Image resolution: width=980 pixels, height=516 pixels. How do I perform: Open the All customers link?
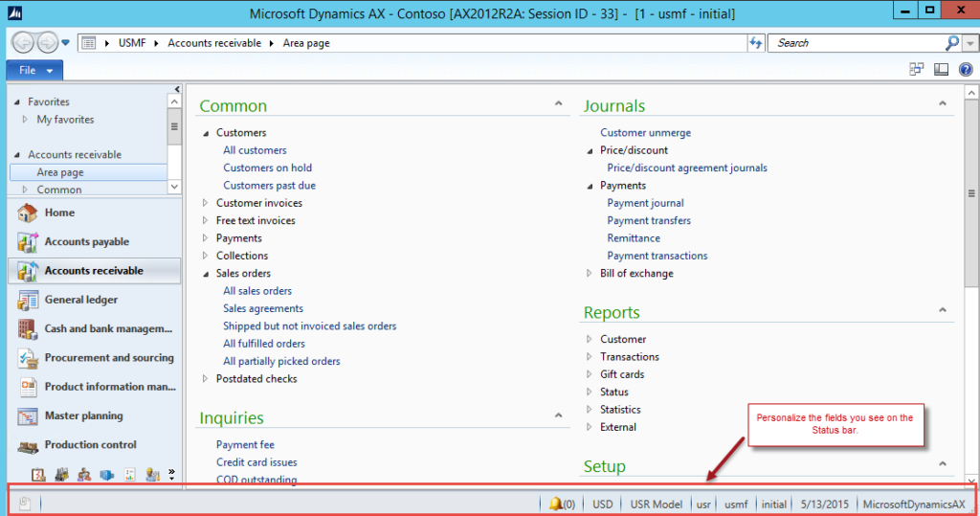pyautogui.click(x=255, y=150)
